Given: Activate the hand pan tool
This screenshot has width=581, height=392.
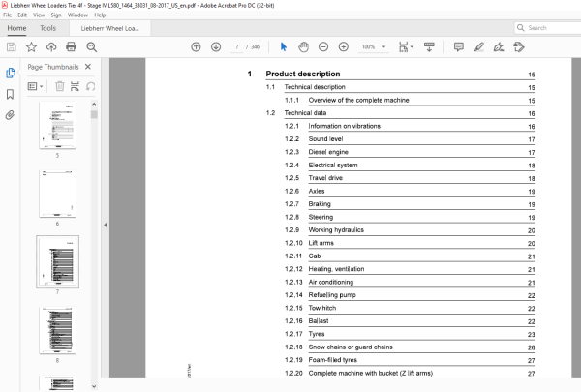Looking at the screenshot, I should 303,47.
